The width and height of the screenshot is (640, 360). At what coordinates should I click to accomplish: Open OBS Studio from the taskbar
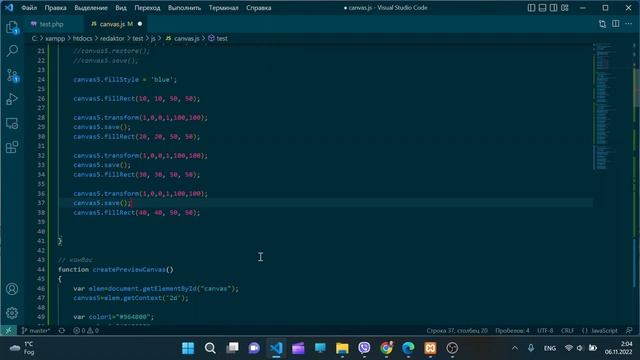[x=452, y=348]
